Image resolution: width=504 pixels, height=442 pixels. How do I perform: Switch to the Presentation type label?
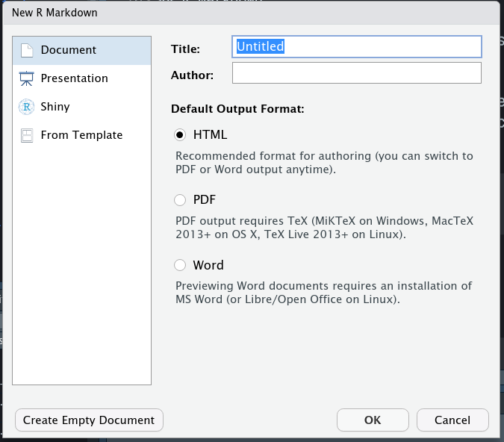tap(74, 78)
